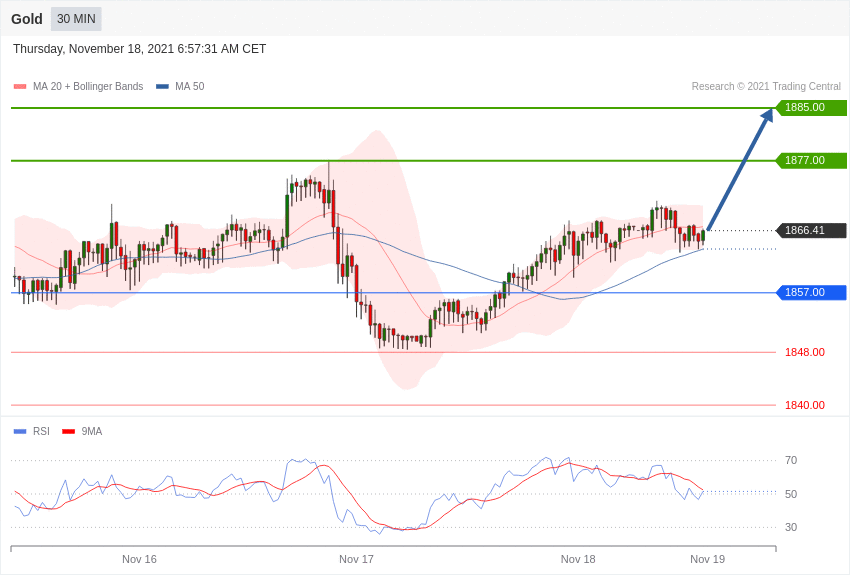
Task: Click the RSI 50 level label
Action: click(791, 494)
